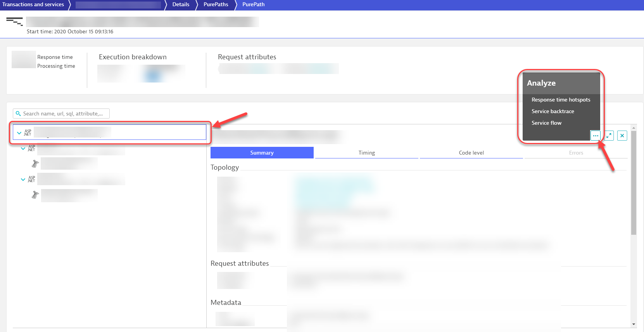The height and width of the screenshot is (332, 644).
Task: Select the last child service icon in tree
Action: click(35, 195)
